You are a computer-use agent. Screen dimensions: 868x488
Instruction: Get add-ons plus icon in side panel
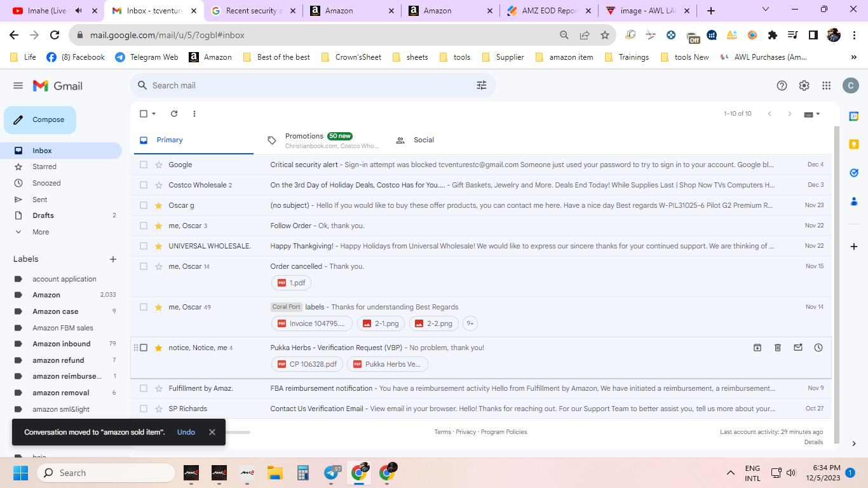pyautogui.click(x=854, y=247)
